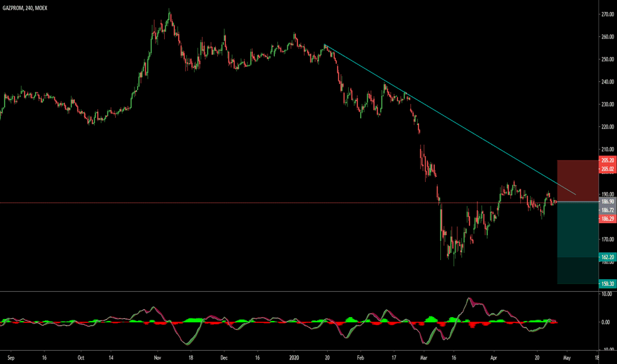Click the 162.20 green target price tag
The height and width of the screenshot is (364, 617).
[608, 257]
